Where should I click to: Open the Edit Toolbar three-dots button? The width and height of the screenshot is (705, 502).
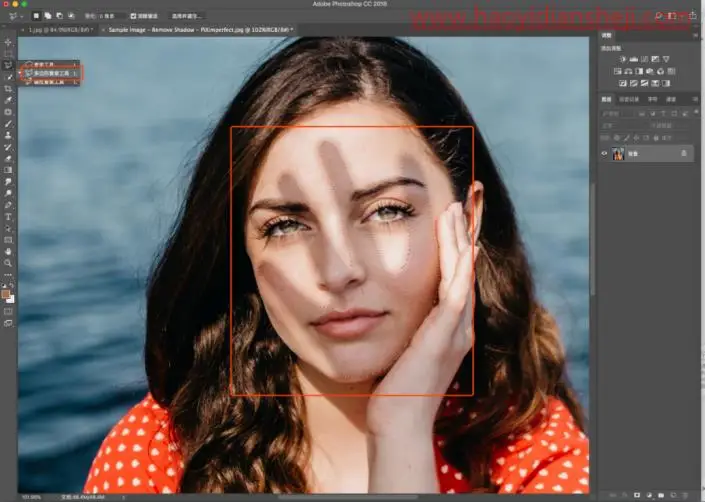[x=8, y=275]
